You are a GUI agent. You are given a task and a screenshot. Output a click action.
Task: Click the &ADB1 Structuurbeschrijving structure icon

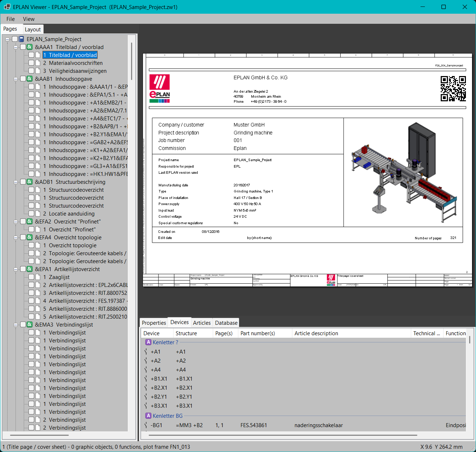coord(30,182)
